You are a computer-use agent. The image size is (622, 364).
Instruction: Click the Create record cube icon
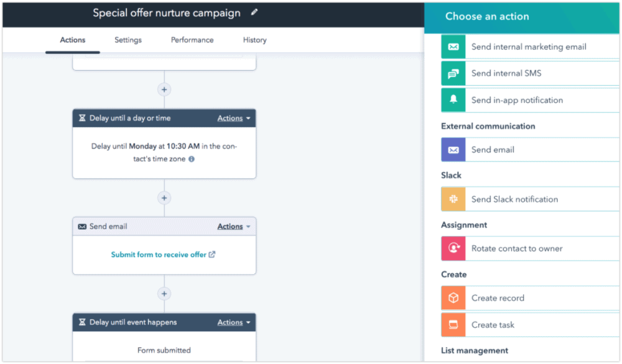pos(453,298)
